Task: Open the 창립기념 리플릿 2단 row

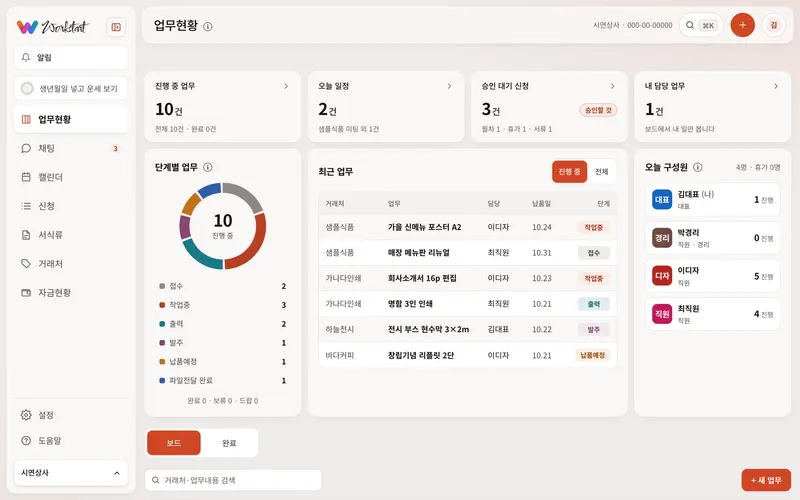Action: (x=467, y=355)
